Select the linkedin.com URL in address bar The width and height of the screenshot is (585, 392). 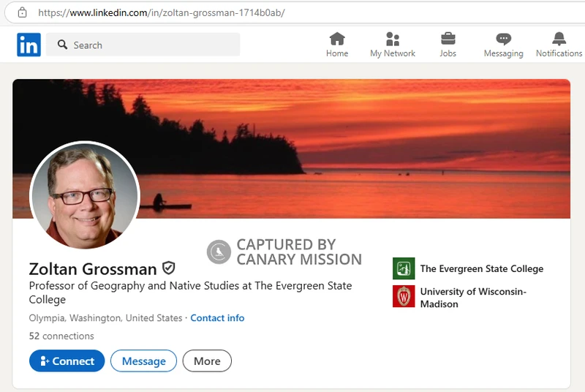pos(162,12)
